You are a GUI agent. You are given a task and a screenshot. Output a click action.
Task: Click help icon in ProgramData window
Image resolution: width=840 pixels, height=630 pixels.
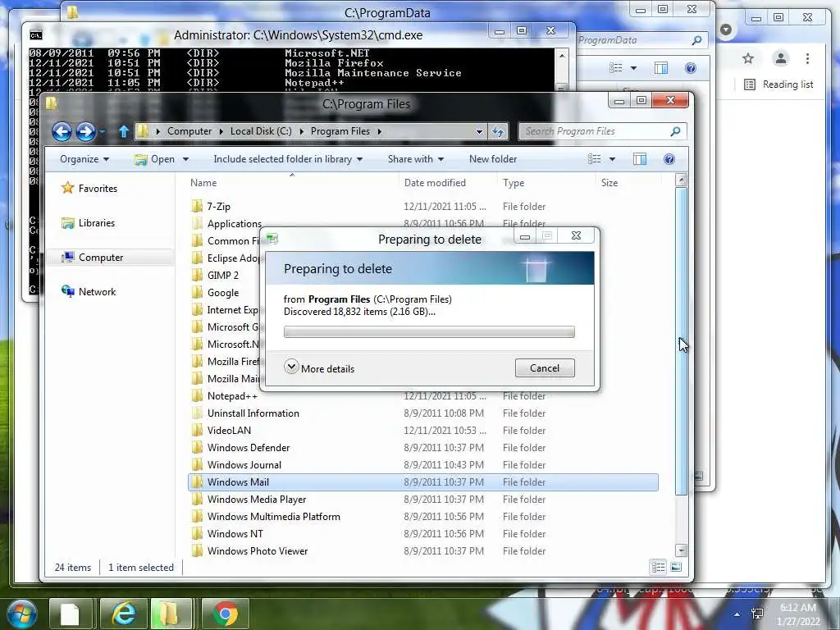point(691,68)
